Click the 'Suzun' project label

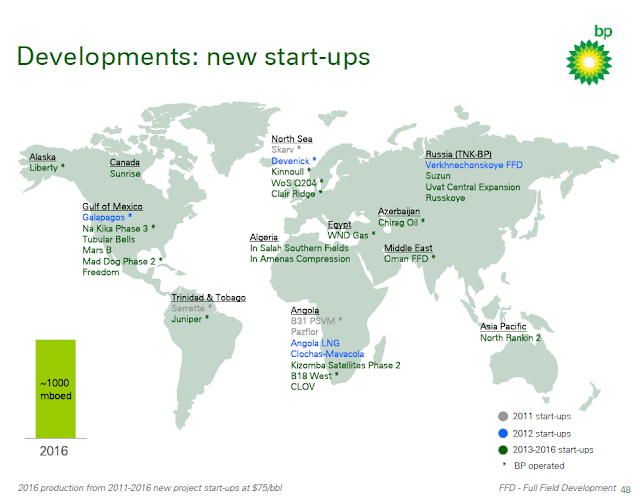[x=438, y=176]
